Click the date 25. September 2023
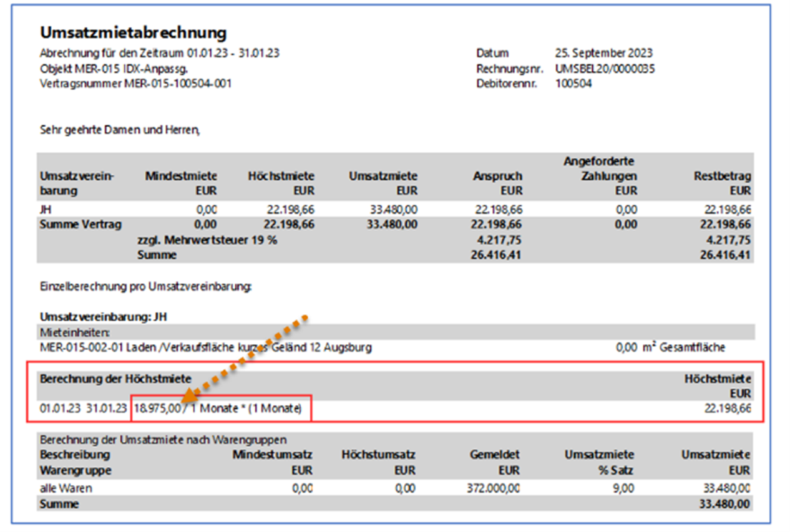The image size is (790, 532). [x=603, y=54]
